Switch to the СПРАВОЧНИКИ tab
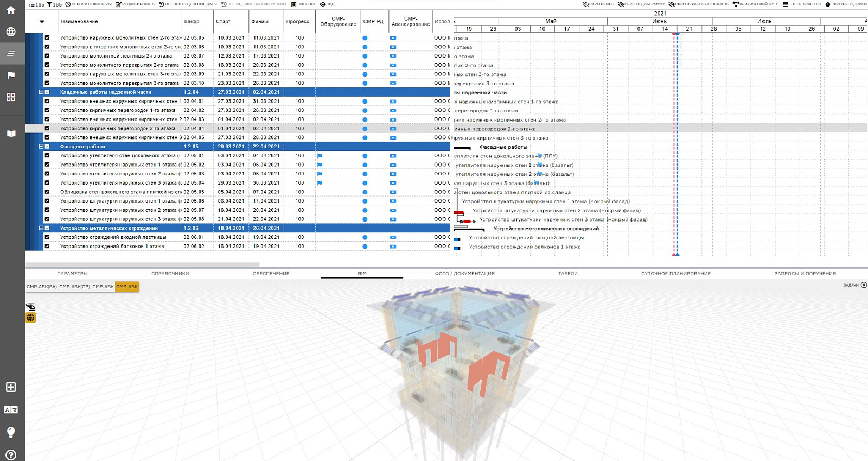Screen dimensions: 868x461 pyautogui.click(x=170, y=274)
